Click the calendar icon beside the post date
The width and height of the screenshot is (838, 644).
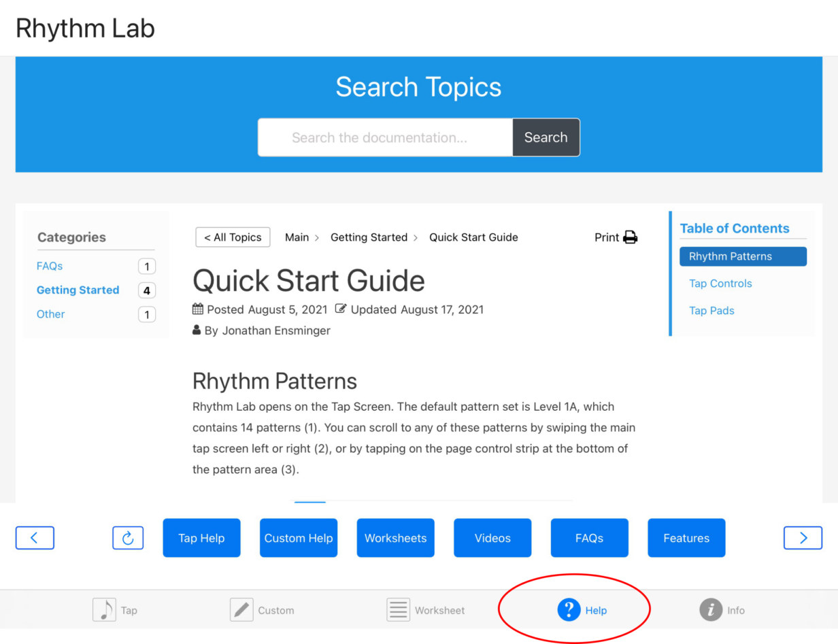coord(197,309)
